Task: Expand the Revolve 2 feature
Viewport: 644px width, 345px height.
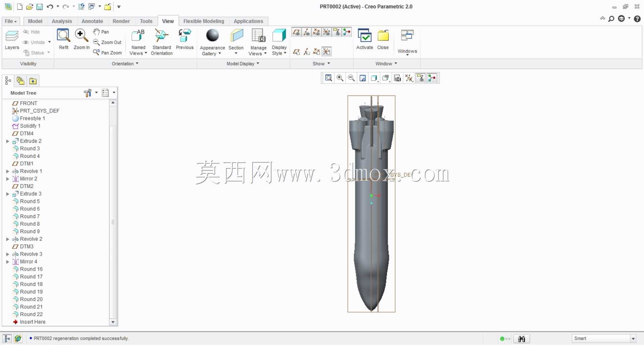Action: [x=7, y=239]
